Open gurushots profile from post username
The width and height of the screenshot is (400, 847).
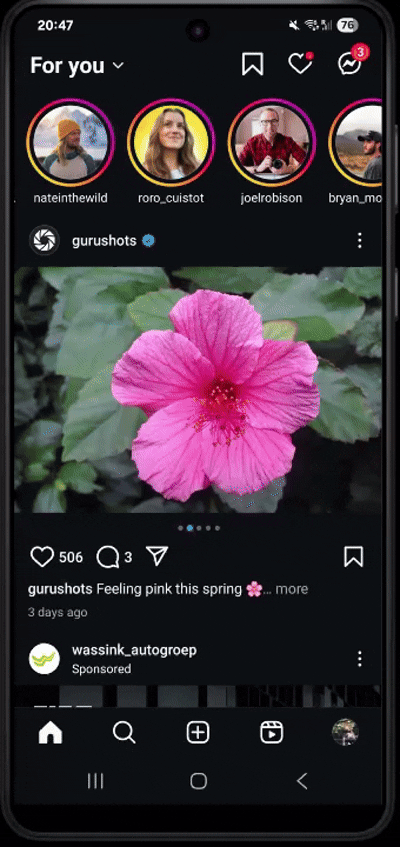coord(104,241)
